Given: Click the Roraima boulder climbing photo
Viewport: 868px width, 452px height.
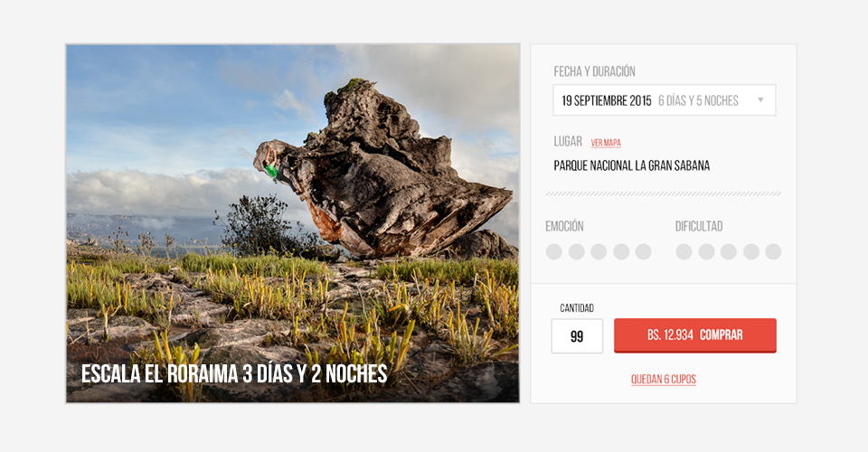Looking at the screenshot, I should click(293, 223).
